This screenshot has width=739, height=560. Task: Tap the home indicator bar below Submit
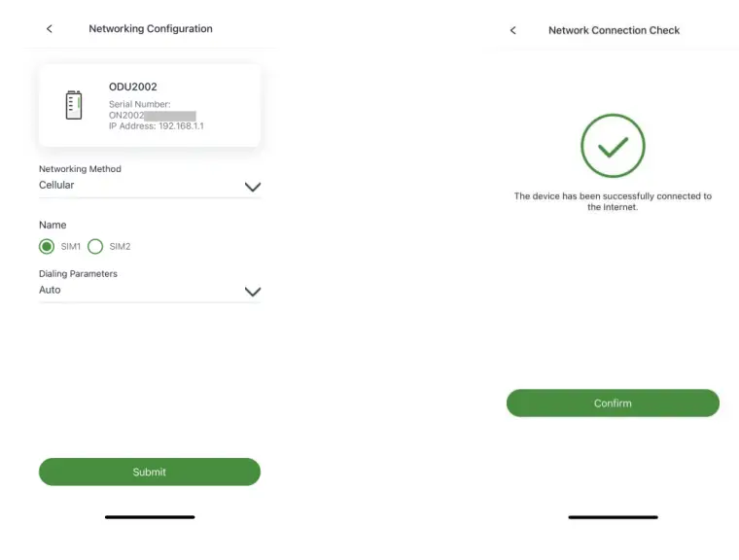coord(150,517)
